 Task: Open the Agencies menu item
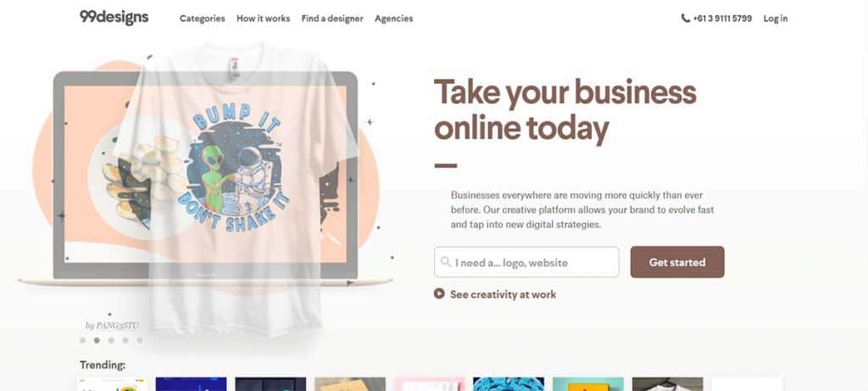[x=393, y=19]
